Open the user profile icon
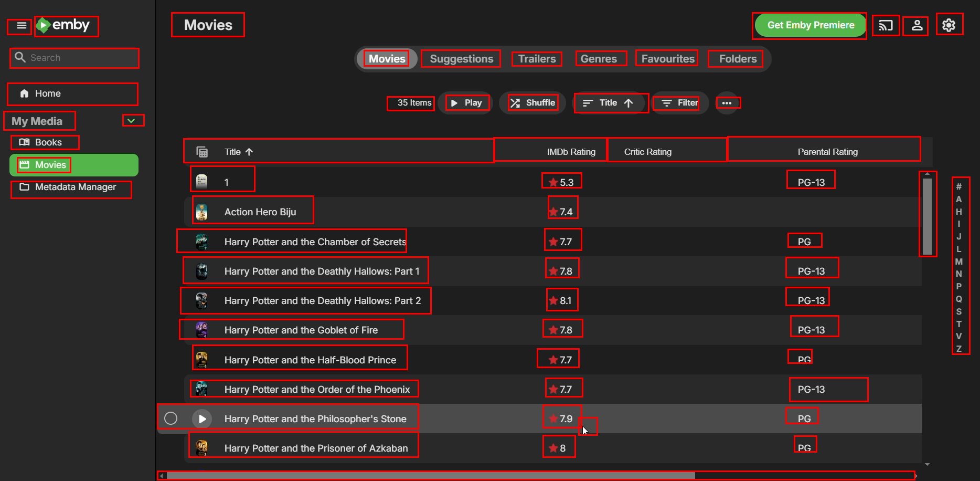 pos(917,25)
